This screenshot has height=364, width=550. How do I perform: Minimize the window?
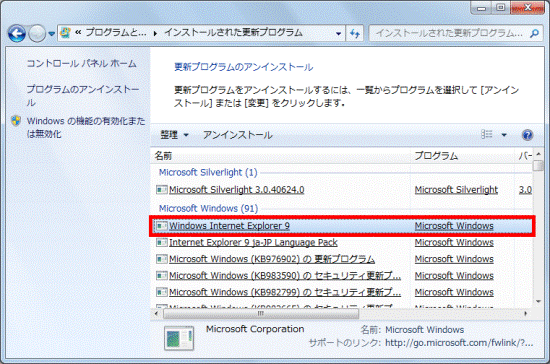point(481,8)
